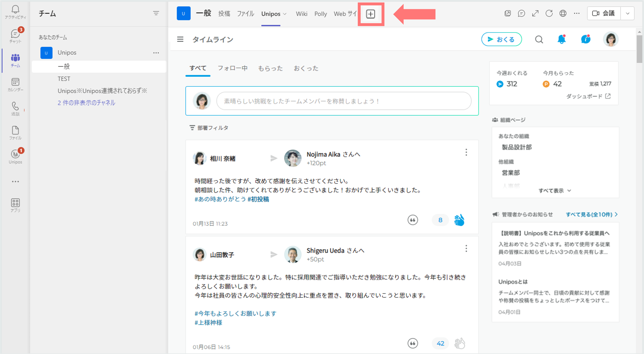
Task: Select the もらった timeline tab
Action: pos(270,68)
